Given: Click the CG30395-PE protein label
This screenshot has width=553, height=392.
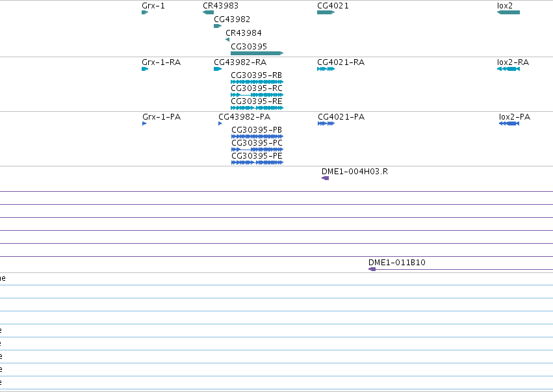Looking at the screenshot, I should click(257, 156).
